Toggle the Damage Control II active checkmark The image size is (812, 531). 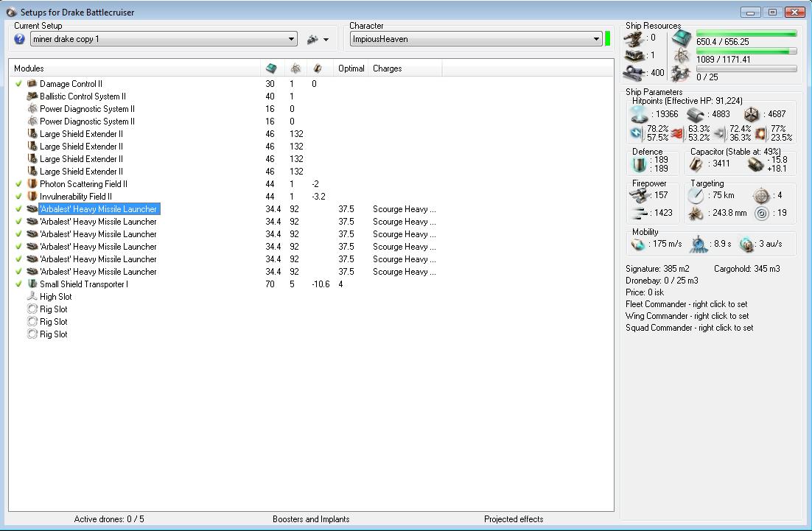[18, 84]
